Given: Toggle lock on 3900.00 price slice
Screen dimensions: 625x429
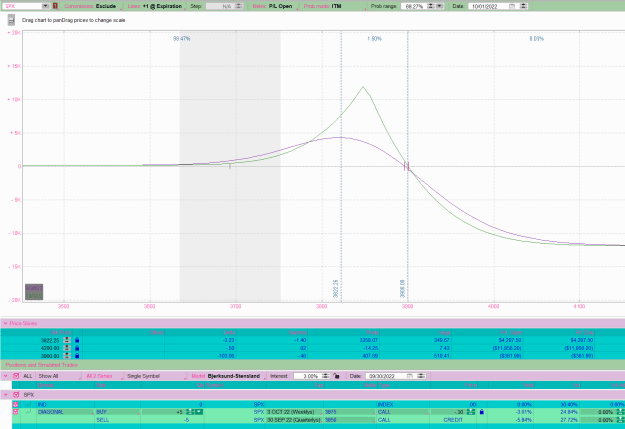Looking at the screenshot, I should click(77, 356).
